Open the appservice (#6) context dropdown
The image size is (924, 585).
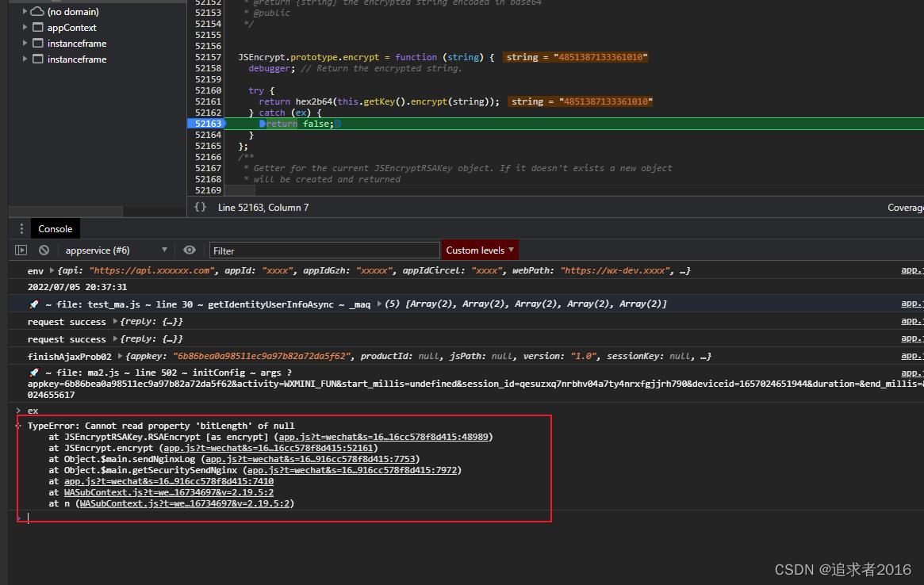click(x=116, y=250)
